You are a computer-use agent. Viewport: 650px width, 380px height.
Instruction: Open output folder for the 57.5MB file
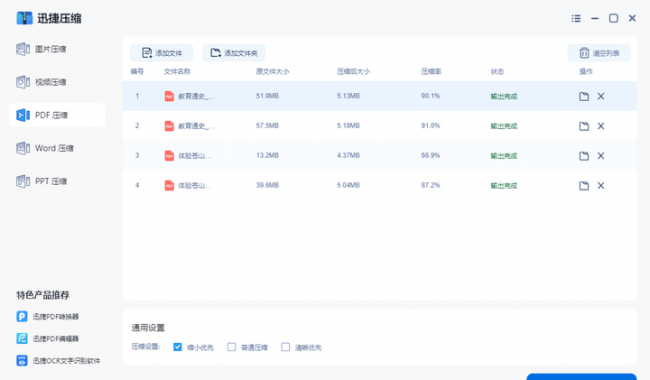pyautogui.click(x=584, y=126)
